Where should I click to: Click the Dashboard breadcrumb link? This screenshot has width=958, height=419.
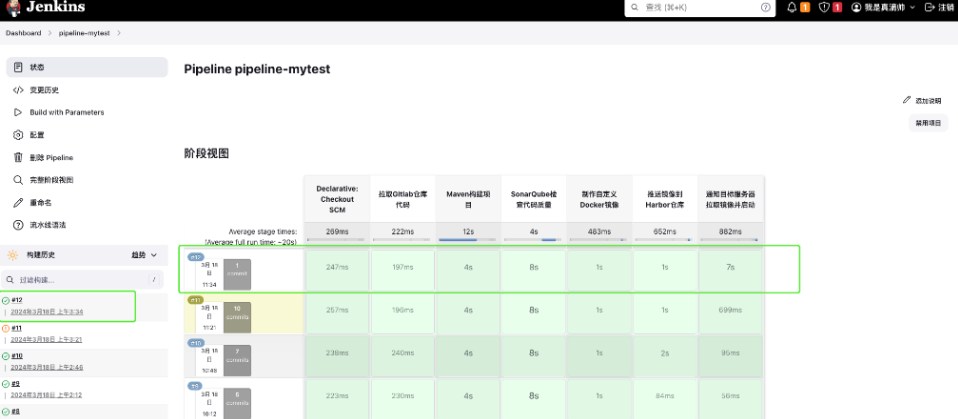(x=24, y=33)
